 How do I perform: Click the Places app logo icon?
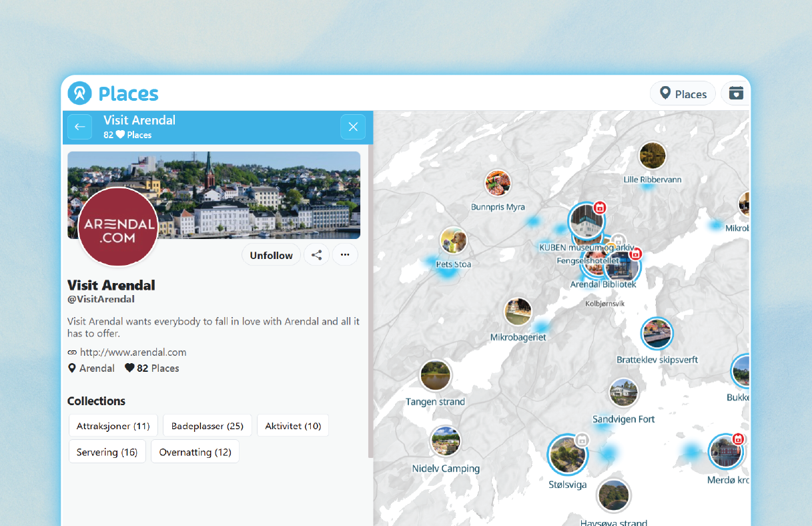pos(80,93)
